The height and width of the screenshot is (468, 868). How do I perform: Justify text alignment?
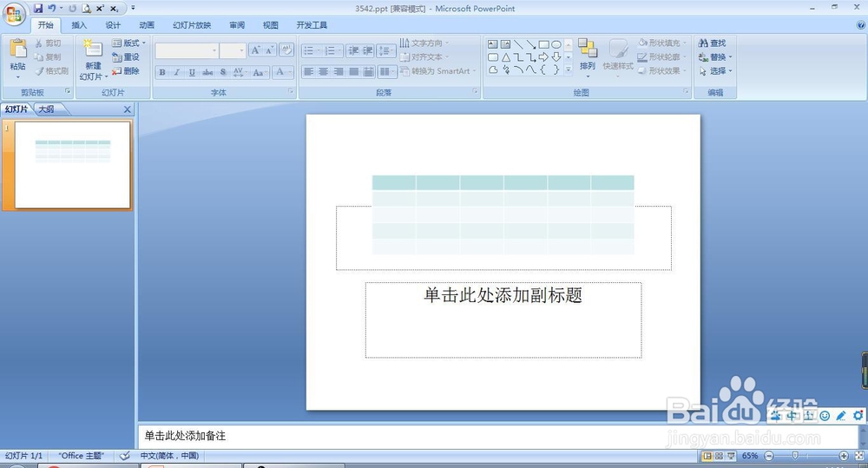pos(353,71)
